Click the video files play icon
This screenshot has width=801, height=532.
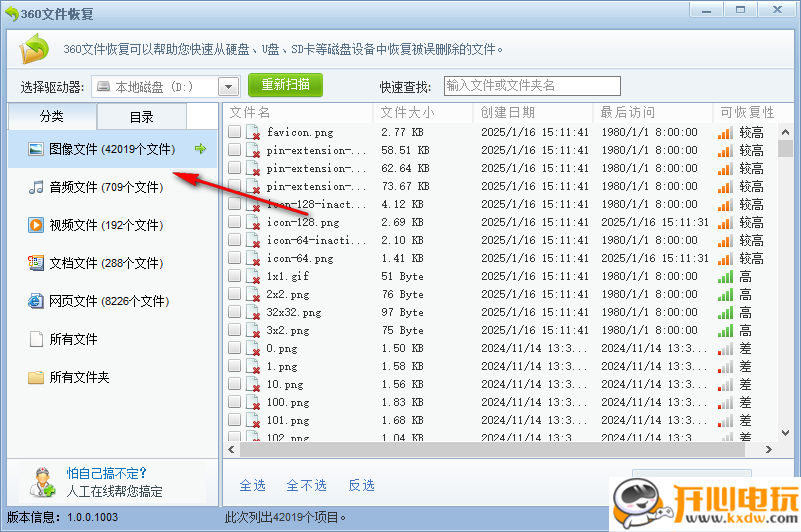[36, 225]
